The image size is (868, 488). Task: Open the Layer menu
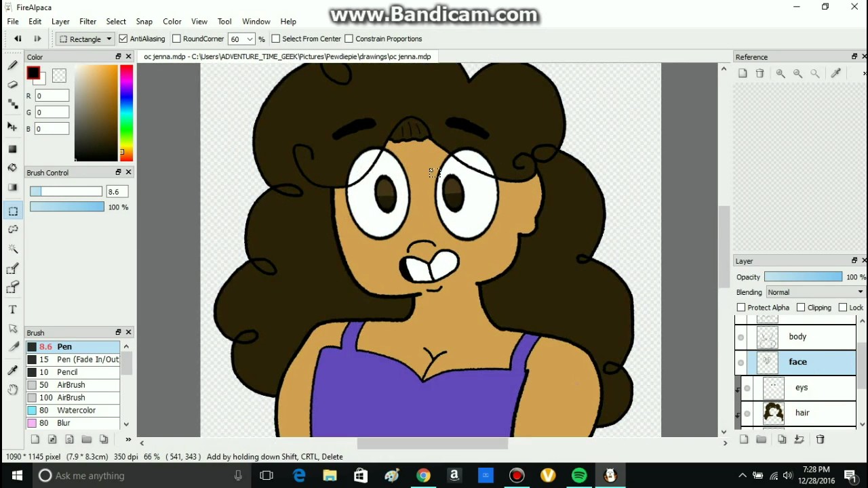[x=60, y=22]
